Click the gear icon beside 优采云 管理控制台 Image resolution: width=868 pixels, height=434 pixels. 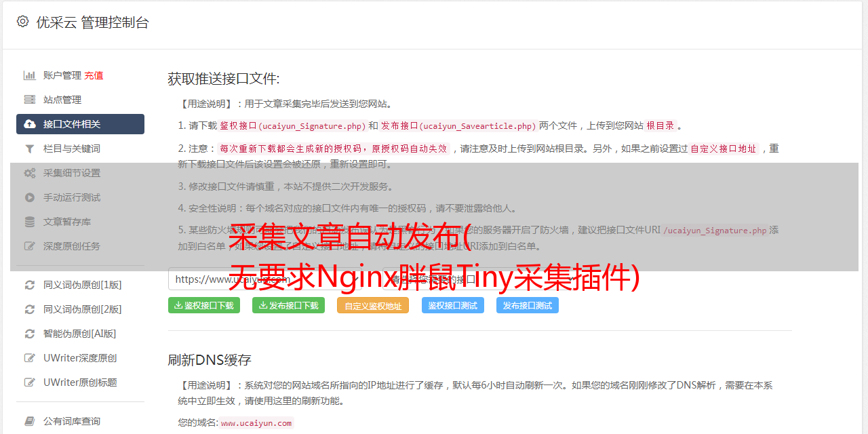point(22,22)
